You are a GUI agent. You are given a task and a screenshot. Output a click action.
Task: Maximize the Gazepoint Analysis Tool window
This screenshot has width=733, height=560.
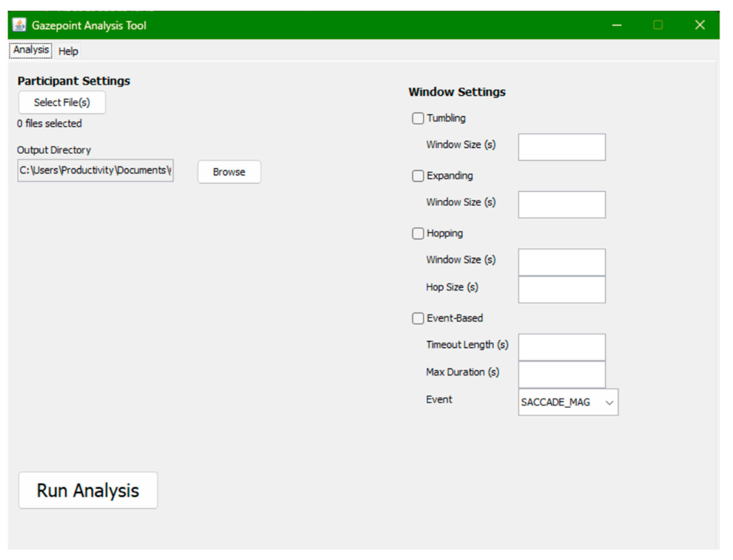coord(658,25)
